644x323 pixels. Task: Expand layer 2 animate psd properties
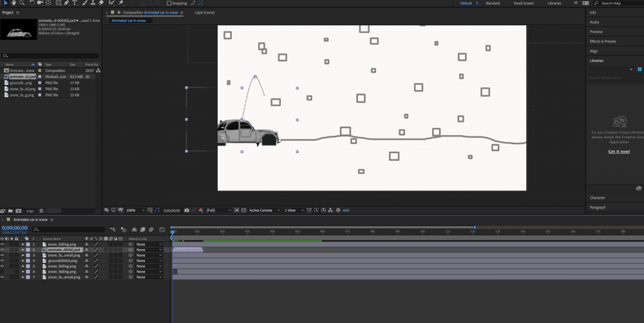(23, 250)
